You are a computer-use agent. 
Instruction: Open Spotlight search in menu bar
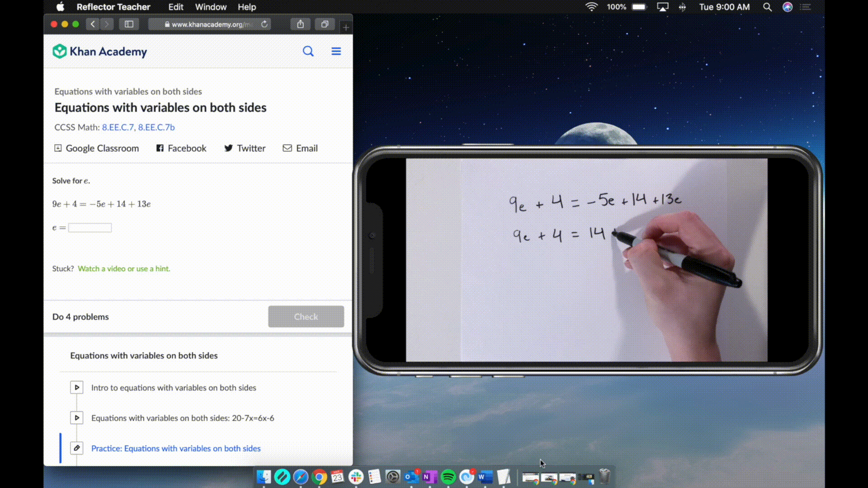pyautogui.click(x=767, y=7)
